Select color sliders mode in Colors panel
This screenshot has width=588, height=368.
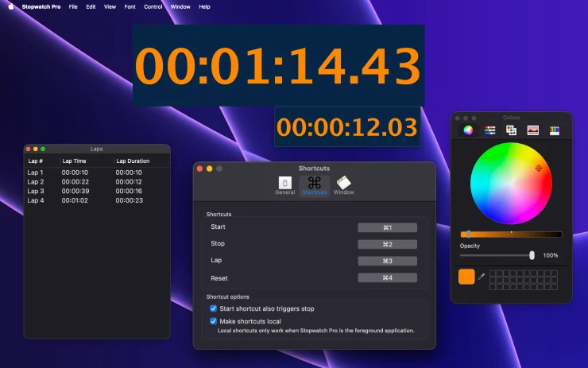[489, 130]
